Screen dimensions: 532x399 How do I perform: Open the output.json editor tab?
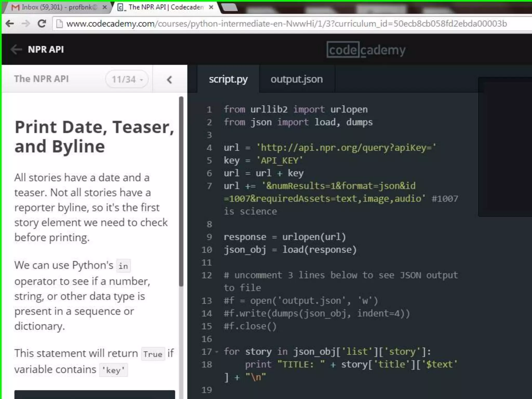297,79
